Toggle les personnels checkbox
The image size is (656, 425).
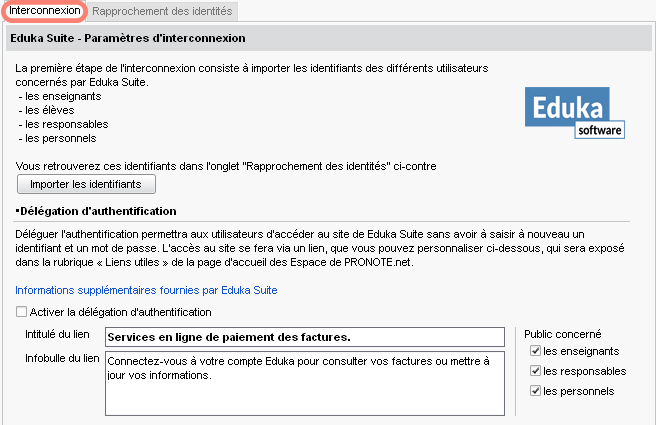coord(535,391)
